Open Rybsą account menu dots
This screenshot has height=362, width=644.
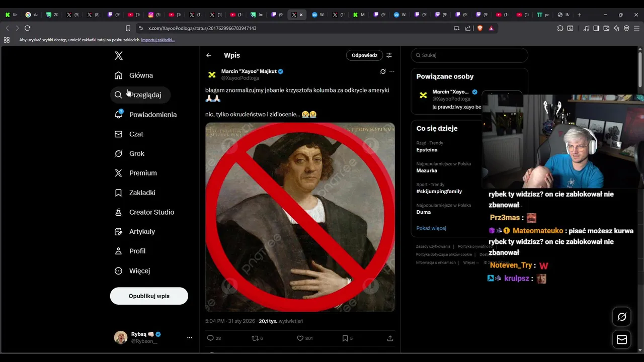[x=190, y=337]
